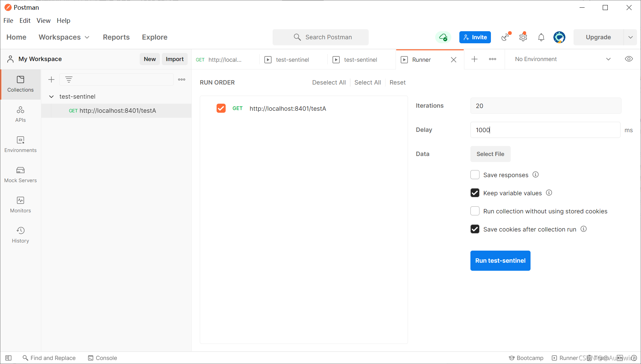This screenshot has height=364, width=641.
Task: Click the Upgrade button
Action: point(598,37)
